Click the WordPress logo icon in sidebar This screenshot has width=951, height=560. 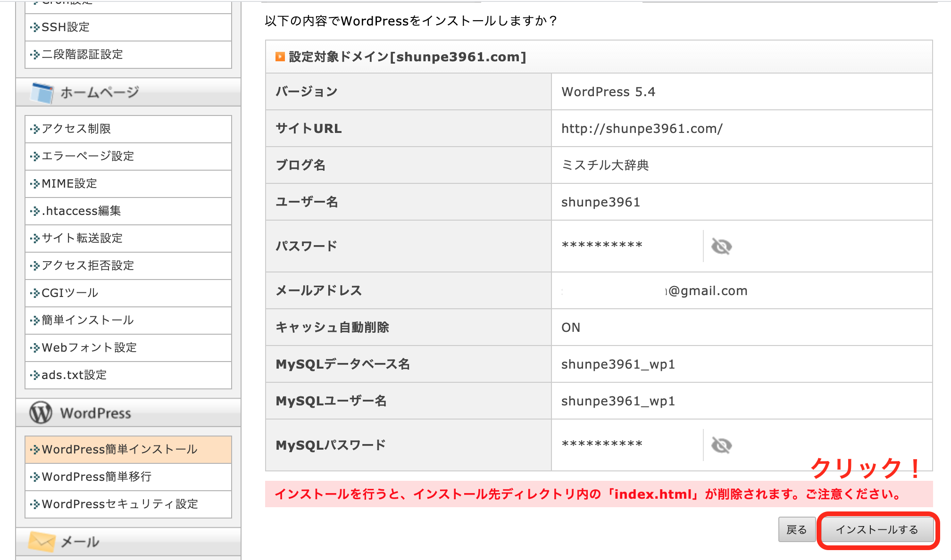coord(41,413)
